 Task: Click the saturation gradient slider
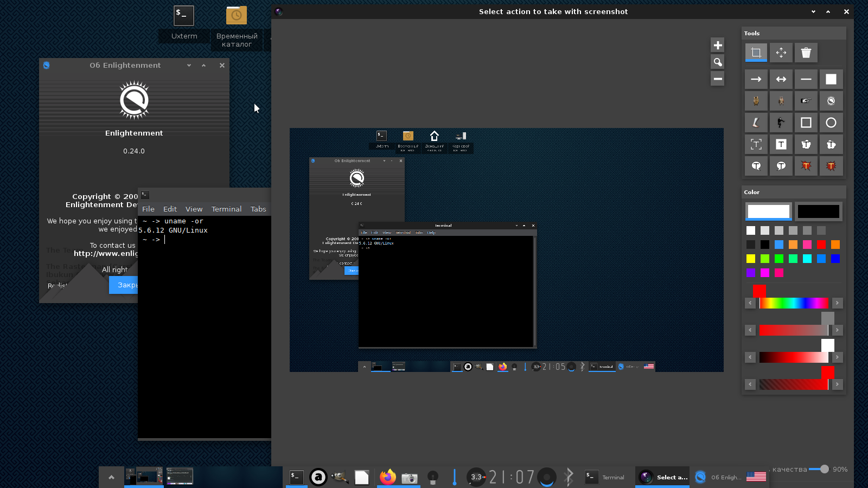(x=794, y=330)
